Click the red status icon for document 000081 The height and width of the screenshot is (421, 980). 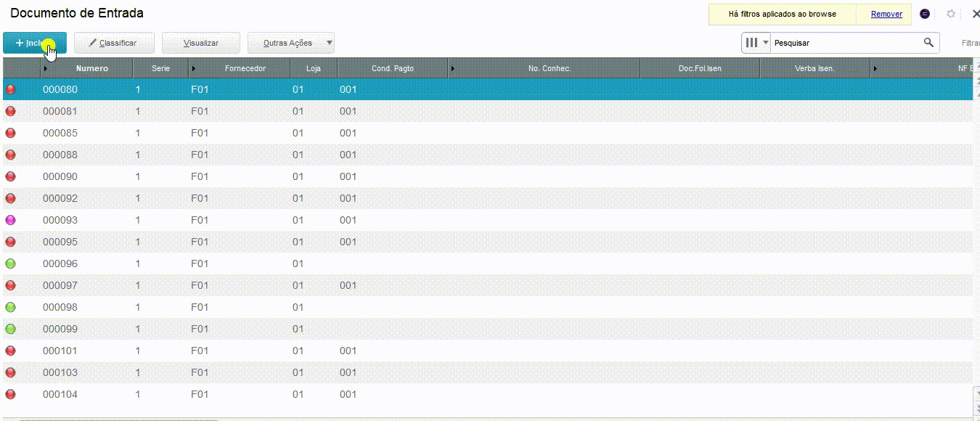click(10, 111)
